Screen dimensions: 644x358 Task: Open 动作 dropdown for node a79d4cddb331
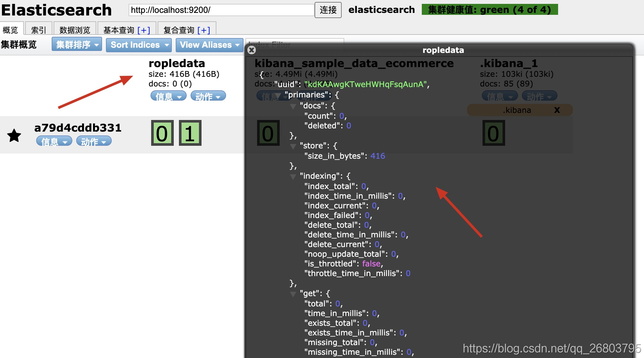[94, 141]
